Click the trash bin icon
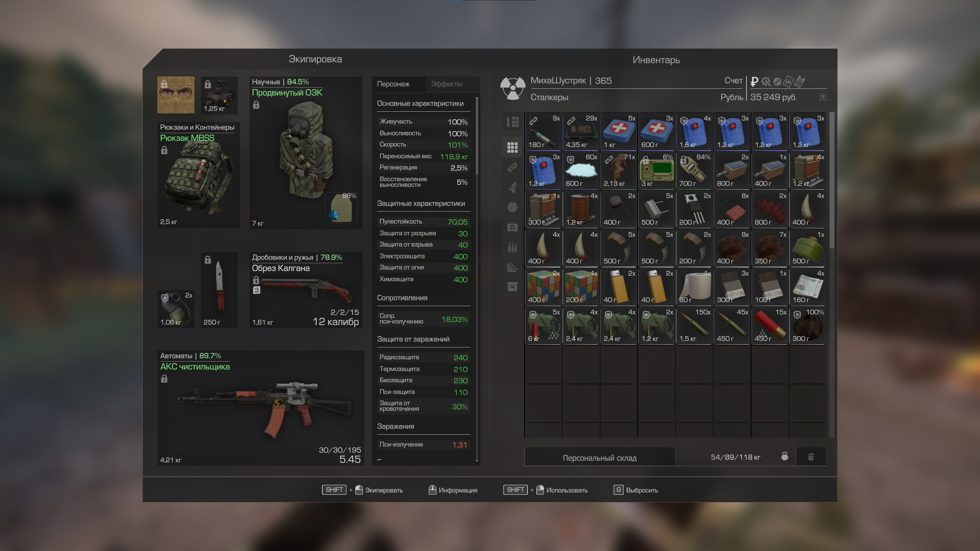Image resolution: width=980 pixels, height=551 pixels. pos(811,457)
